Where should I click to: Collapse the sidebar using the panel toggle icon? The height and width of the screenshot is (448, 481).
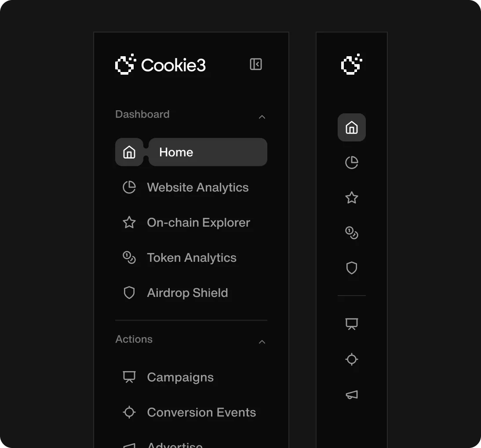click(255, 64)
